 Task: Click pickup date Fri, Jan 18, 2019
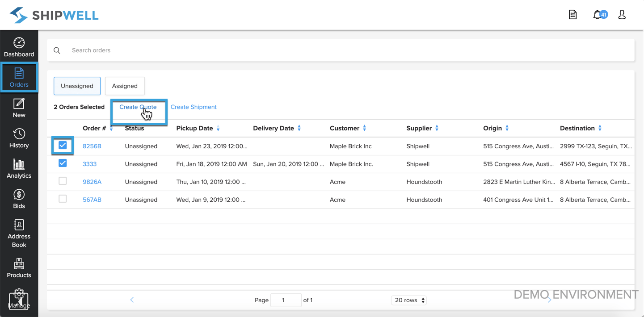pos(211,164)
